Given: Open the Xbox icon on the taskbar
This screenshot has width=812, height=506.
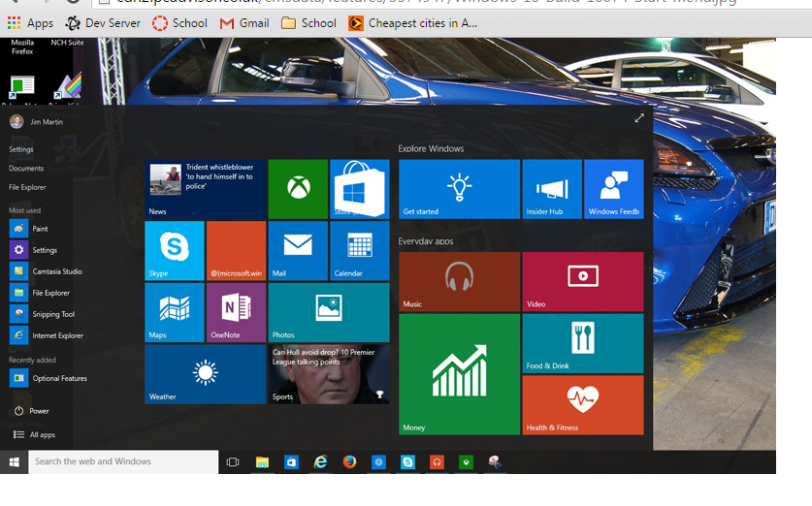Looking at the screenshot, I should click(466, 462).
